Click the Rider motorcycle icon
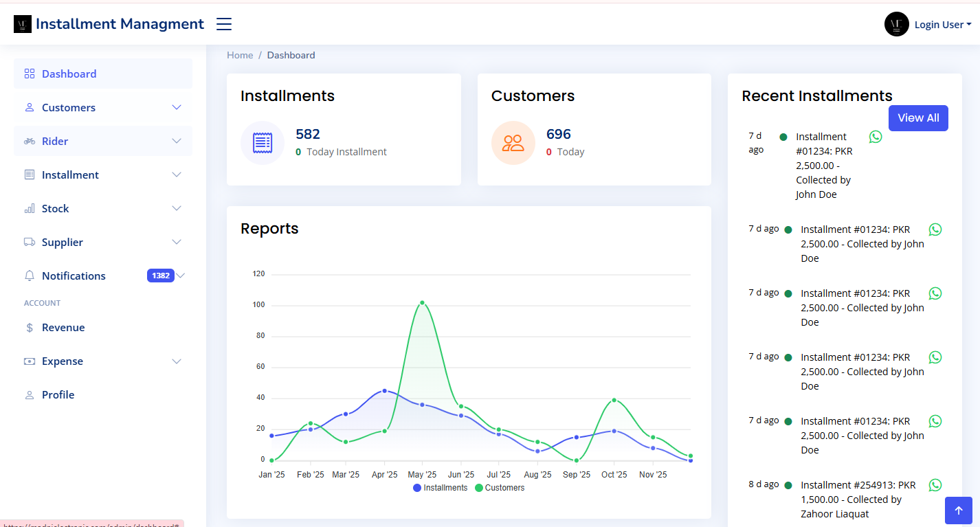The height and width of the screenshot is (527, 980). point(29,141)
